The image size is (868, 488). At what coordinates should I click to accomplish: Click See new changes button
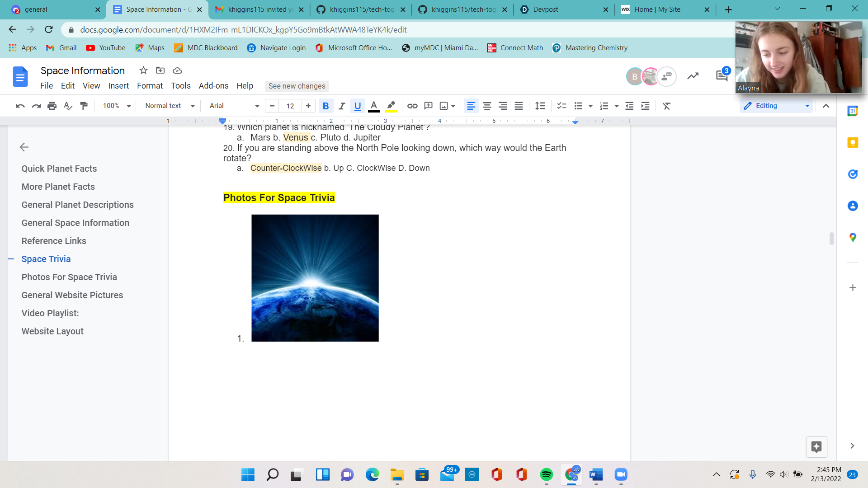tap(297, 86)
